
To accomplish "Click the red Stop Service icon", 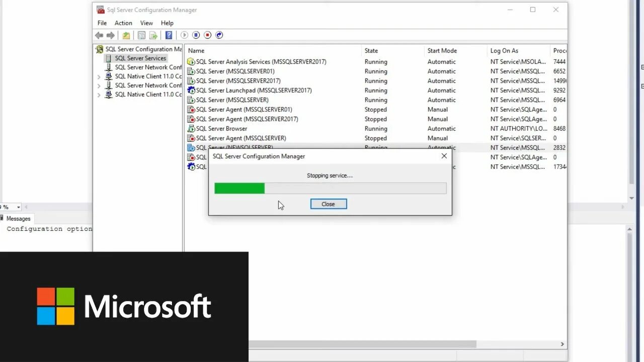I will pos(207,35).
